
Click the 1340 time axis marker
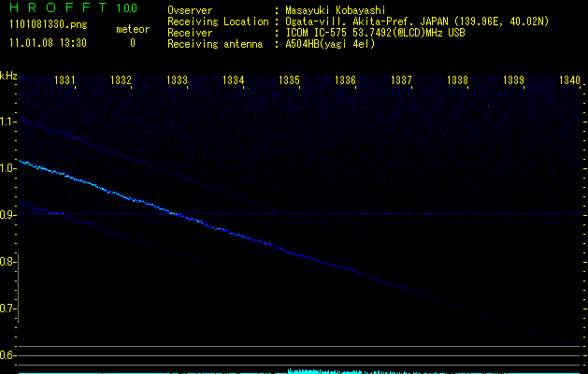(569, 80)
